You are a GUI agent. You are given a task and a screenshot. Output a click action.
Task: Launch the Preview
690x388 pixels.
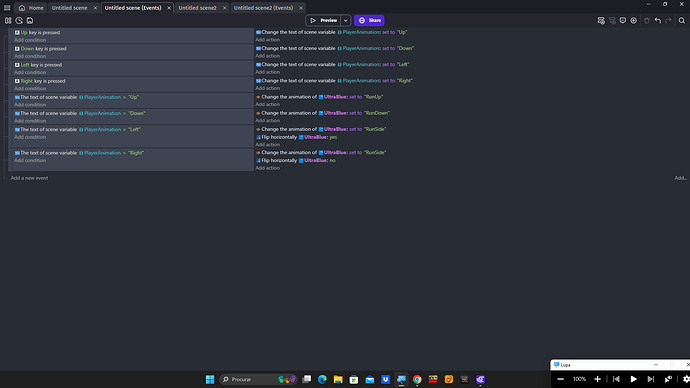[x=323, y=20]
